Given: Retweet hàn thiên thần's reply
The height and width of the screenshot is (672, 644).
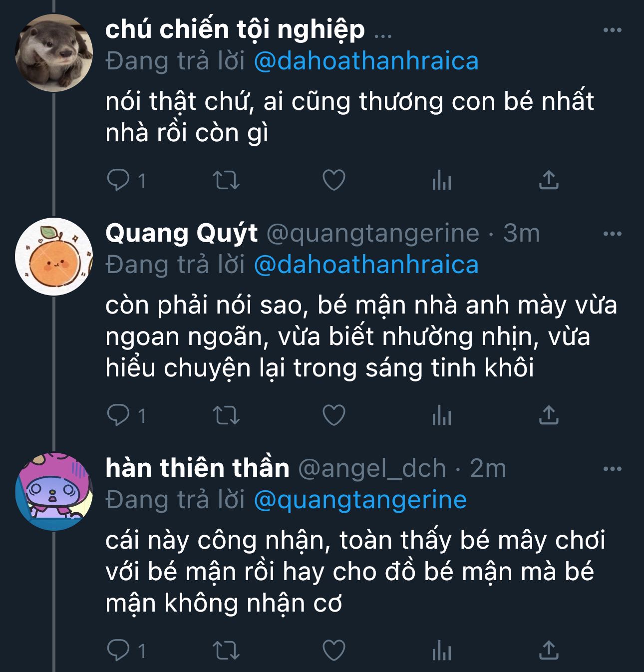Looking at the screenshot, I should click(x=226, y=651).
